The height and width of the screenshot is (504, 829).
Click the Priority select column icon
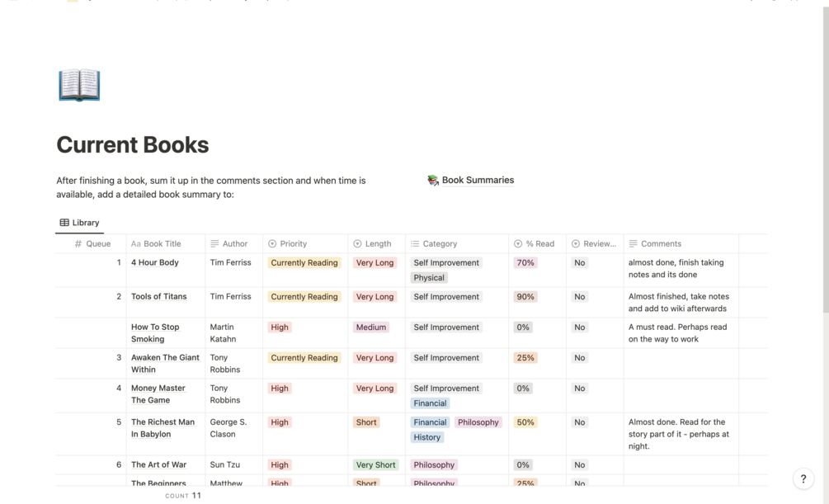pos(272,244)
